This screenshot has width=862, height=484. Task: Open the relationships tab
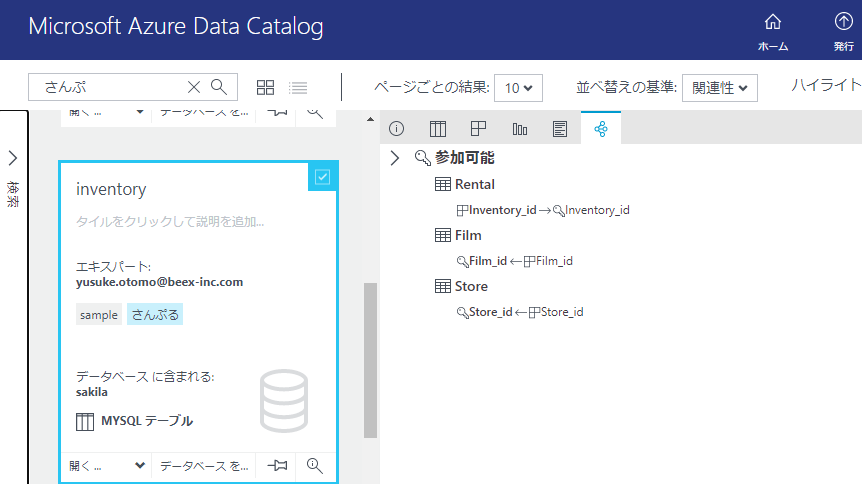601,129
